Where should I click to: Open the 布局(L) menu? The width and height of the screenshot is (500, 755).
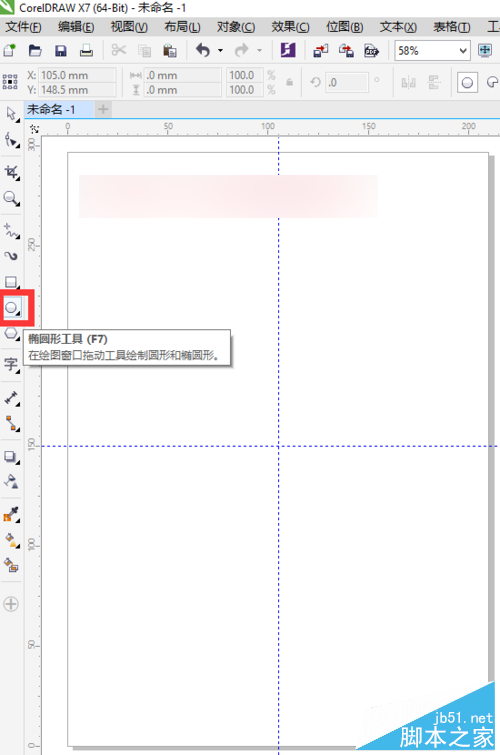point(182,27)
